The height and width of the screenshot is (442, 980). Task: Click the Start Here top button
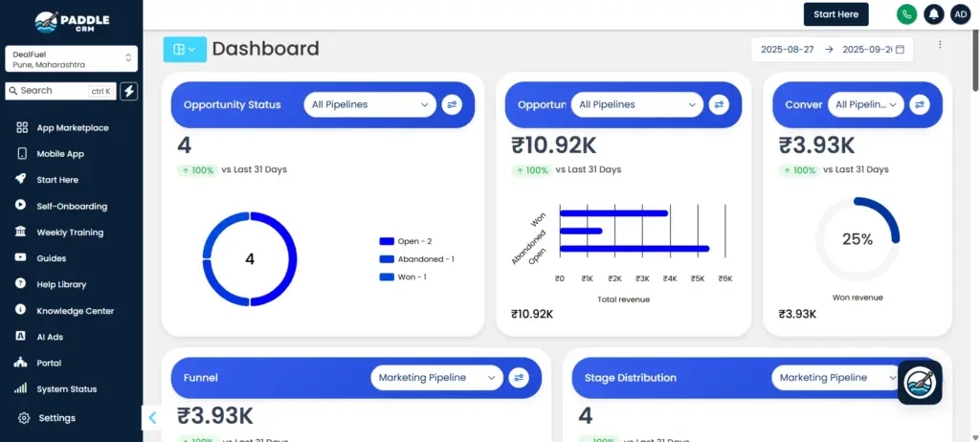(x=835, y=14)
